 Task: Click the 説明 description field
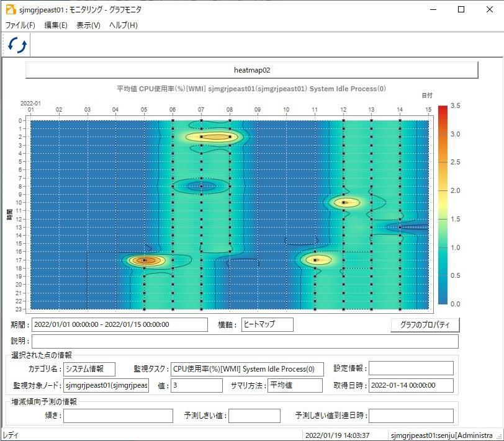point(245,341)
